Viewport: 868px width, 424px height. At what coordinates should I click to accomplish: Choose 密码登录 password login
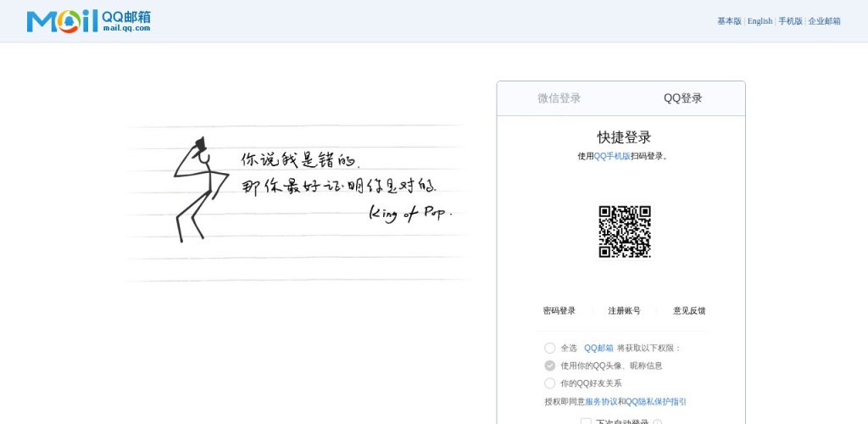pyautogui.click(x=559, y=310)
